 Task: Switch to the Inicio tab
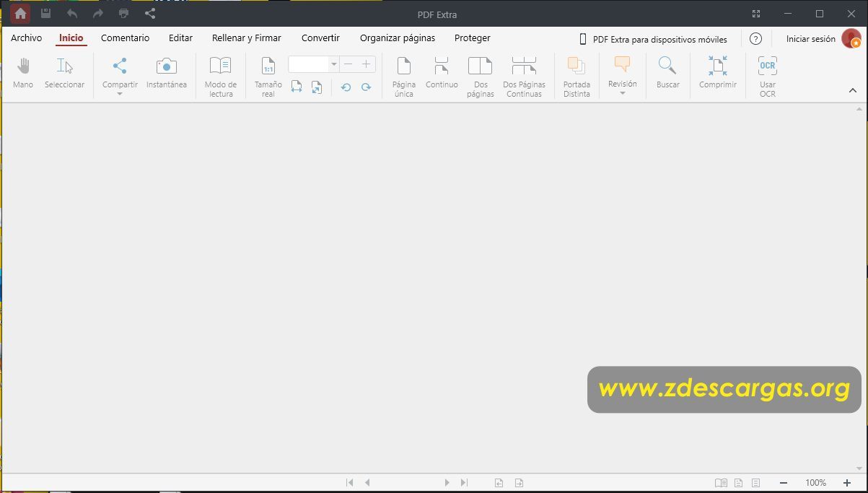pos(71,38)
